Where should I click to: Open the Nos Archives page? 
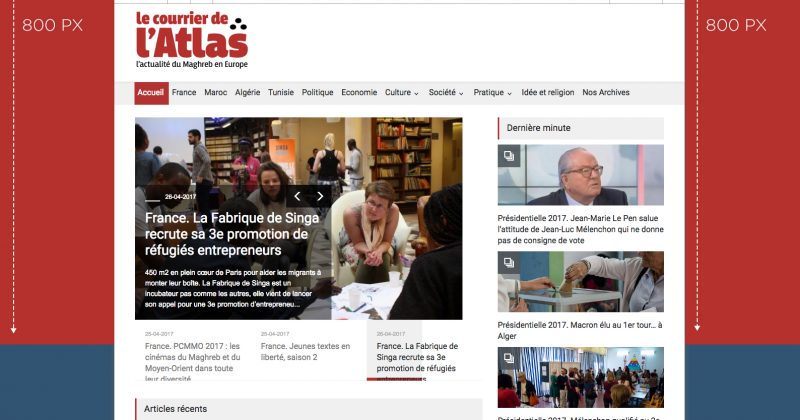tap(606, 92)
